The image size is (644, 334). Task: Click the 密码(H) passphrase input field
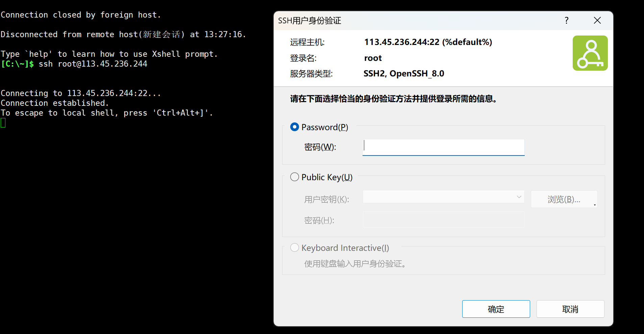click(x=443, y=220)
